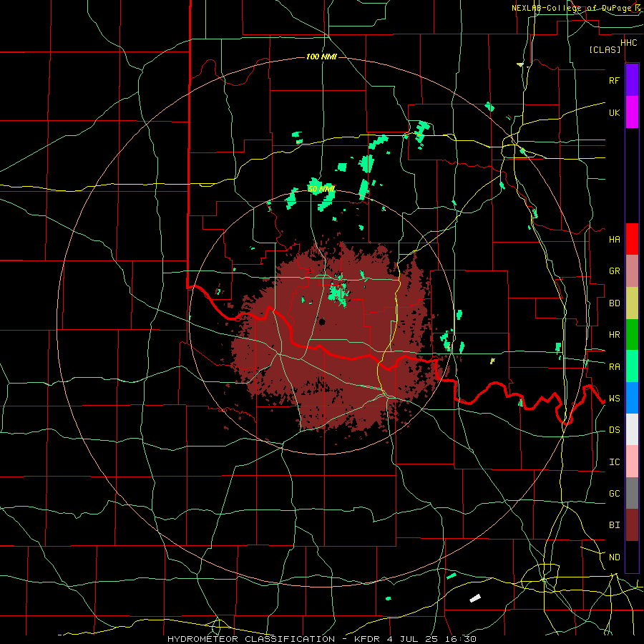Viewport: 644px width, 644px height.
Task: Click the magenta UK color swatch
Action: pos(632,112)
